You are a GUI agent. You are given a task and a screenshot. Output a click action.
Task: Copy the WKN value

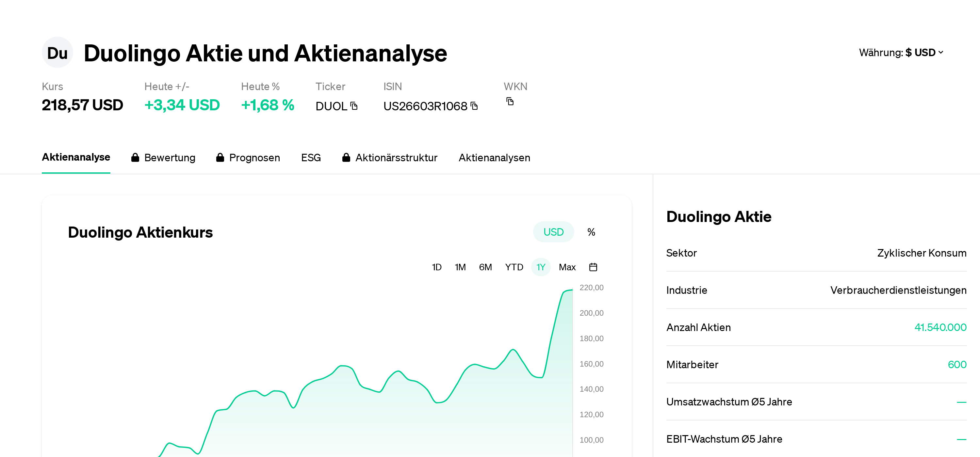510,101
